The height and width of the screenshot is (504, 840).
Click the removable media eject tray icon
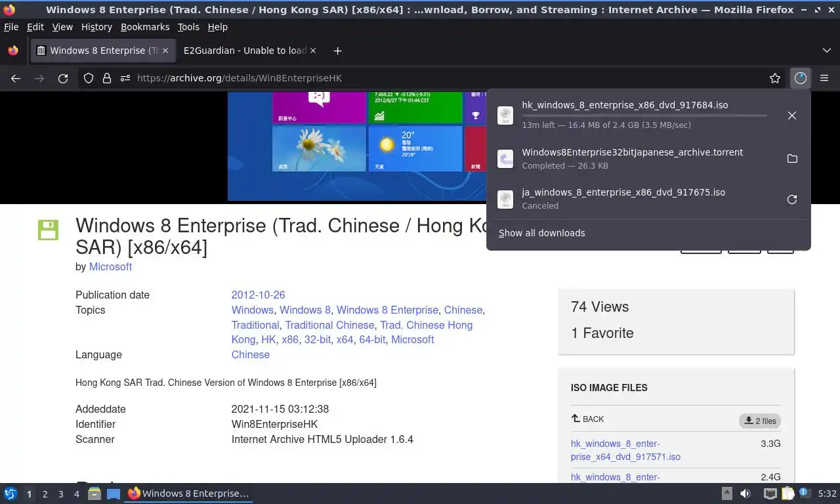(726, 493)
